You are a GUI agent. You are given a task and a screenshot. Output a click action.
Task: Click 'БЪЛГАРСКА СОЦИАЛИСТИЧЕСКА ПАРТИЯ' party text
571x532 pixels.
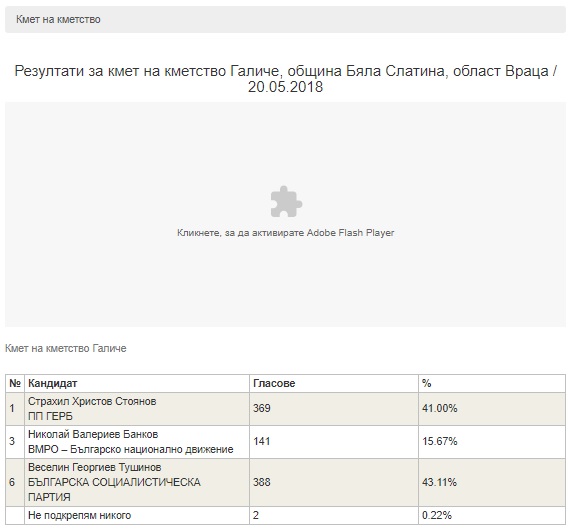tap(114, 490)
